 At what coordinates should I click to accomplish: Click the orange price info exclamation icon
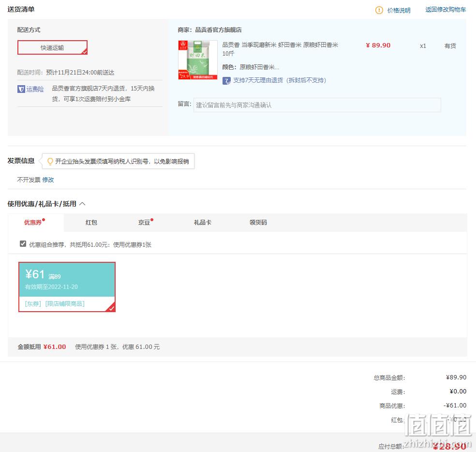click(379, 10)
